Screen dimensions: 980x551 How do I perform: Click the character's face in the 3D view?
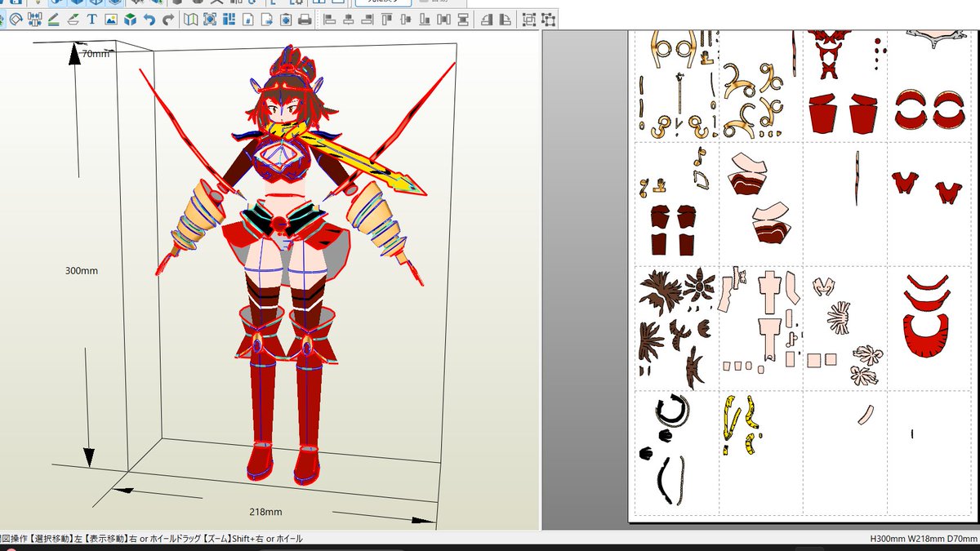283,108
